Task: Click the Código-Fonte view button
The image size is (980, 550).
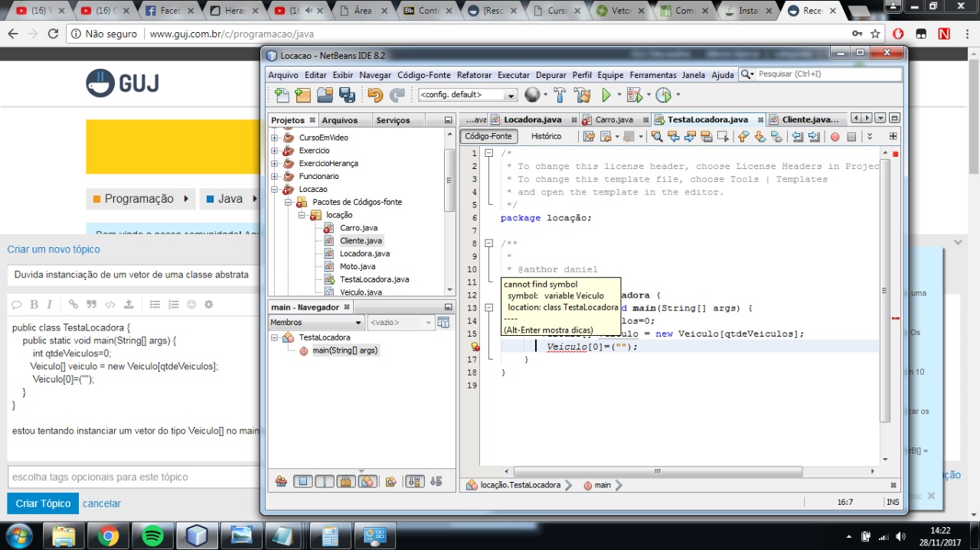Action: [x=488, y=136]
